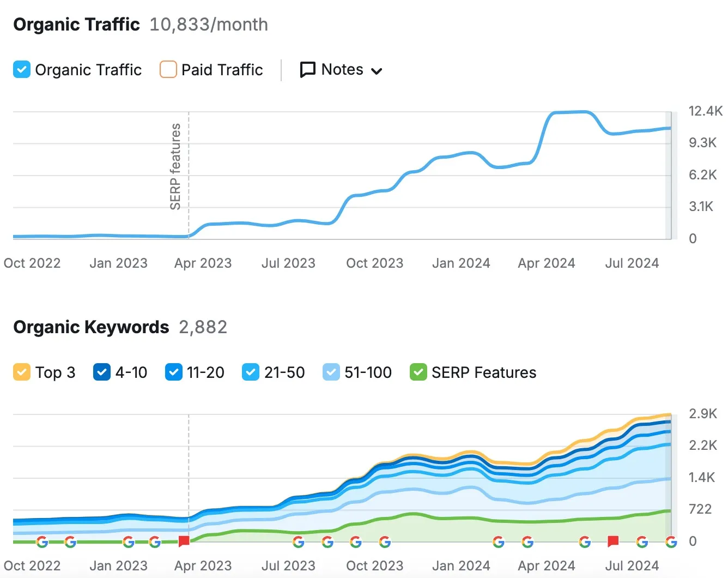Click the Organic Traffic heading

pos(76,25)
